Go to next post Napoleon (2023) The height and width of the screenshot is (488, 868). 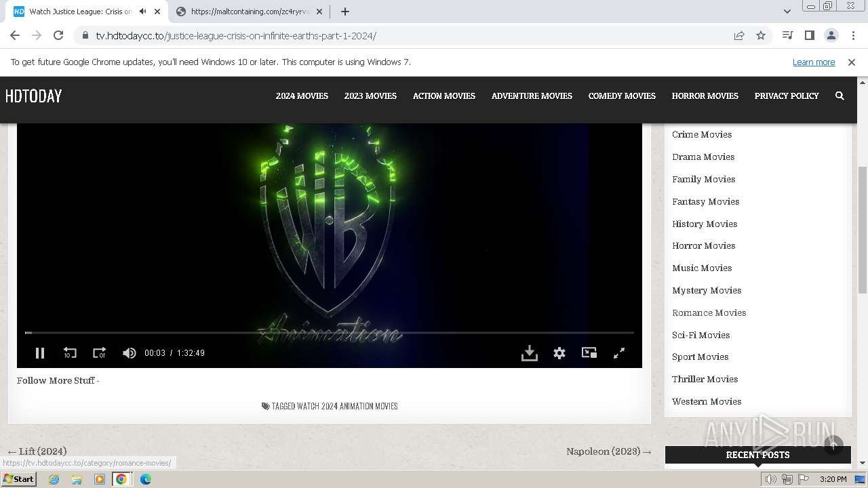coord(609,451)
